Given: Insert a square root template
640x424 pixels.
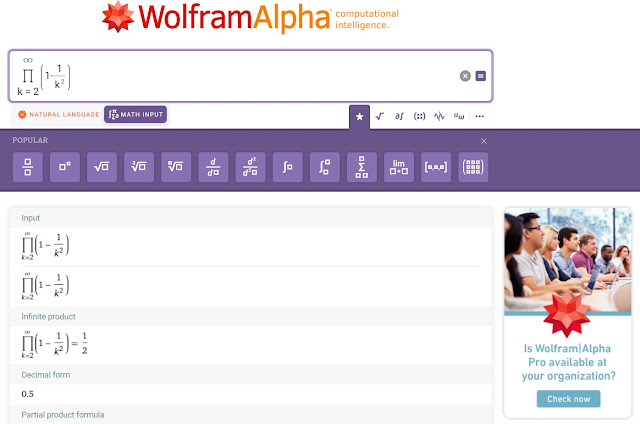Looking at the screenshot, I should click(x=102, y=167).
